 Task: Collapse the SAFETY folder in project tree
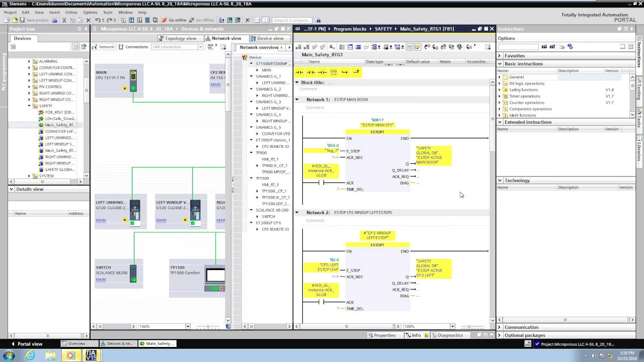coord(29,106)
